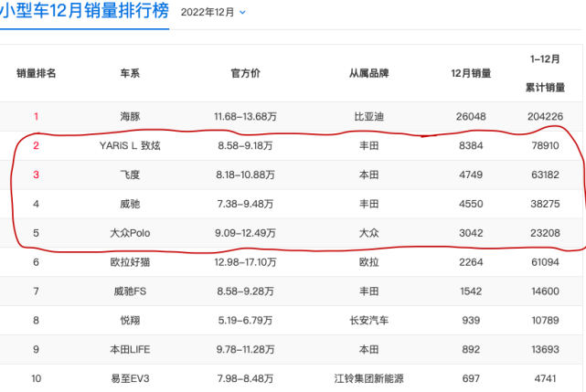Open the 威驰 car series link
Image resolution: width=586 pixels, height=392 pixels.
[130, 204]
